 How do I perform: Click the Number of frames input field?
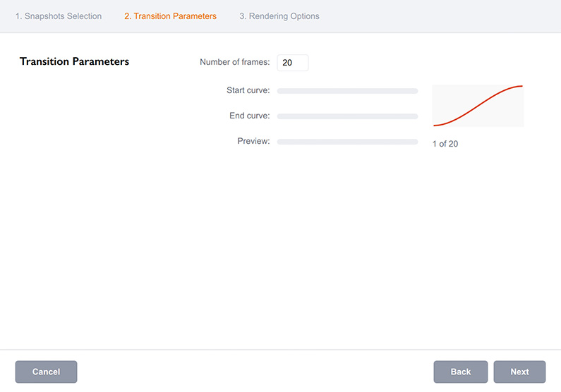click(x=293, y=63)
